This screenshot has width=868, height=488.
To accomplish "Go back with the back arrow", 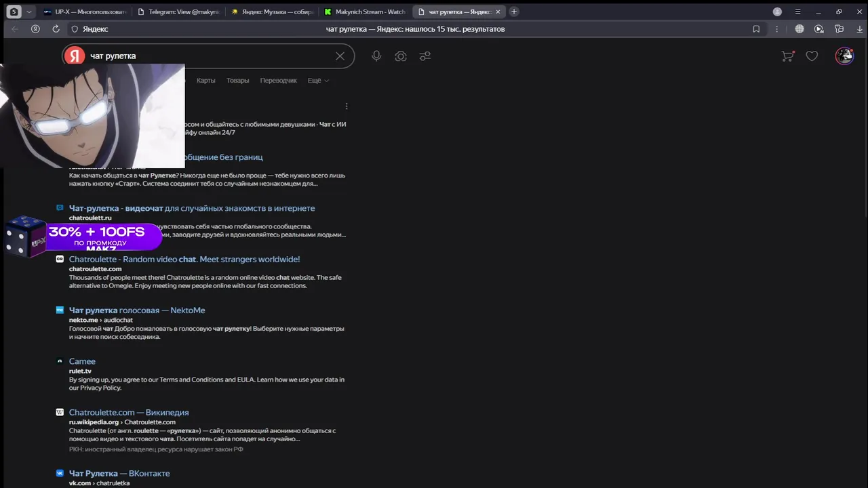I will 16,29.
